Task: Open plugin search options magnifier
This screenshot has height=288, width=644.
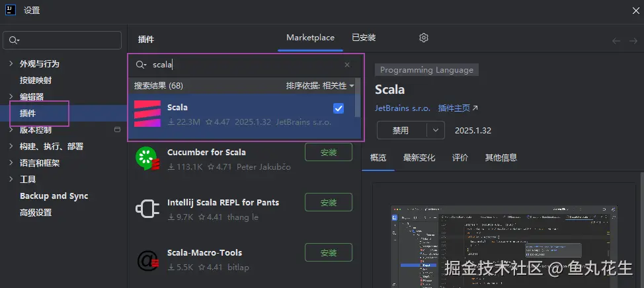Action: tap(141, 65)
